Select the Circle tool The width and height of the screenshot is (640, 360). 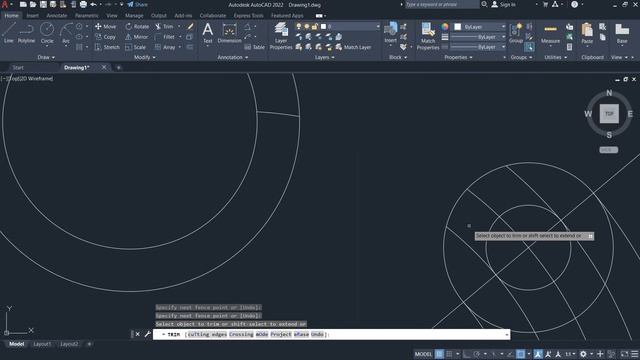point(47,33)
